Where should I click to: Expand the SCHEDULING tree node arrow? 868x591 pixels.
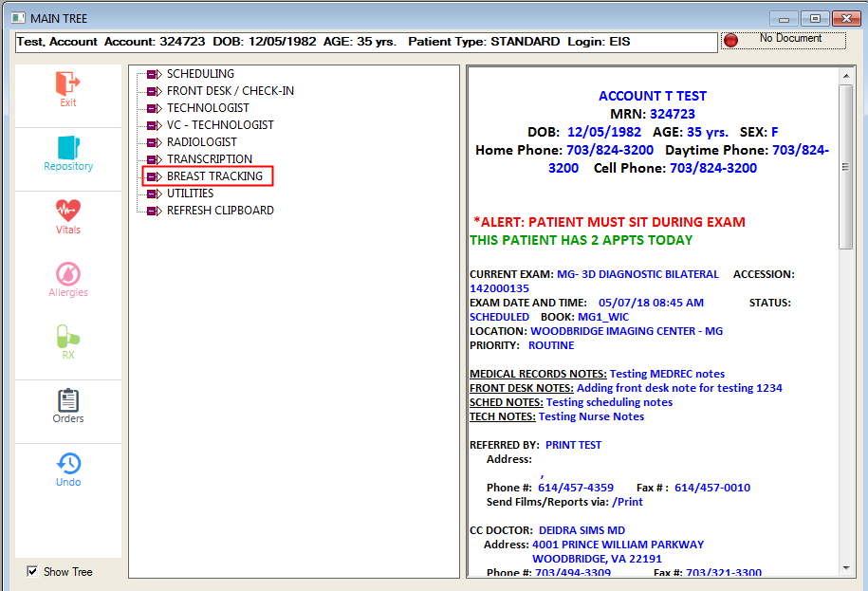pos(154,74)
